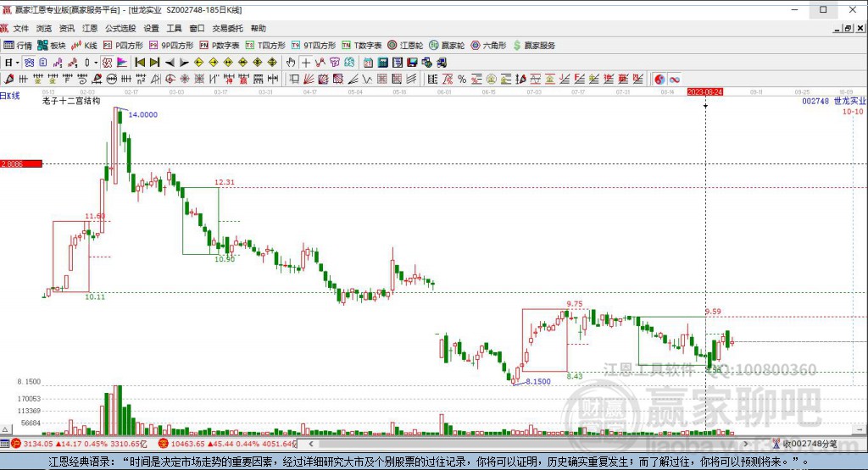Click the truck icon in toolbar
The width and height of the screenshot is (868, 470).
442,63
